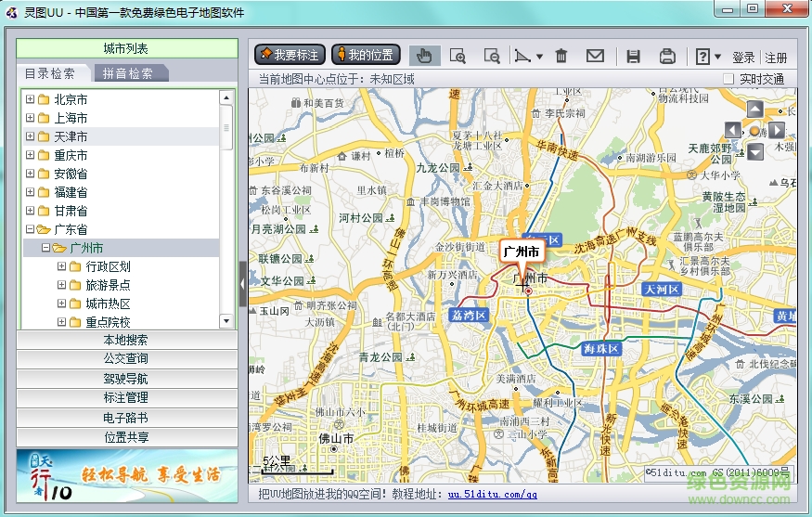Viewport: 812px width, 517px height.
Task: Print the map using printer icon
Action: pos(666,56)
